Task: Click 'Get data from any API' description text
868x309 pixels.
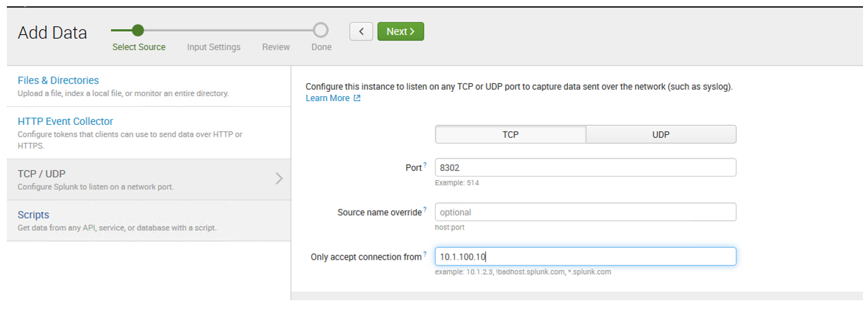Action: 117,228
